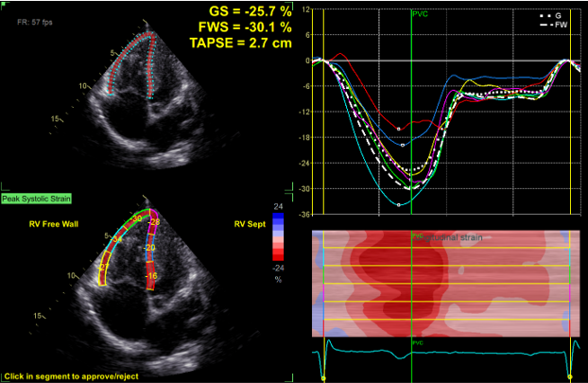Select the -16 basal septal segment
588x383 pixels.
point(151,275)
